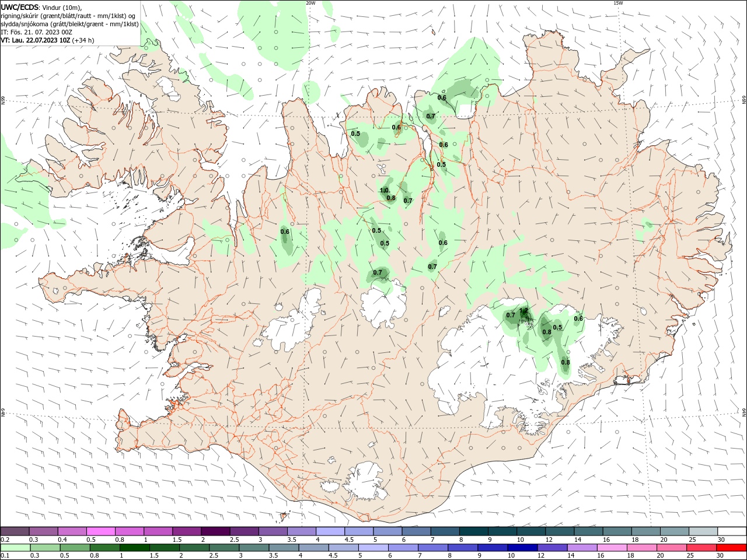Click the 20W longitude label
The width and height of the screenshot is (747, 560).
point(310,3)
